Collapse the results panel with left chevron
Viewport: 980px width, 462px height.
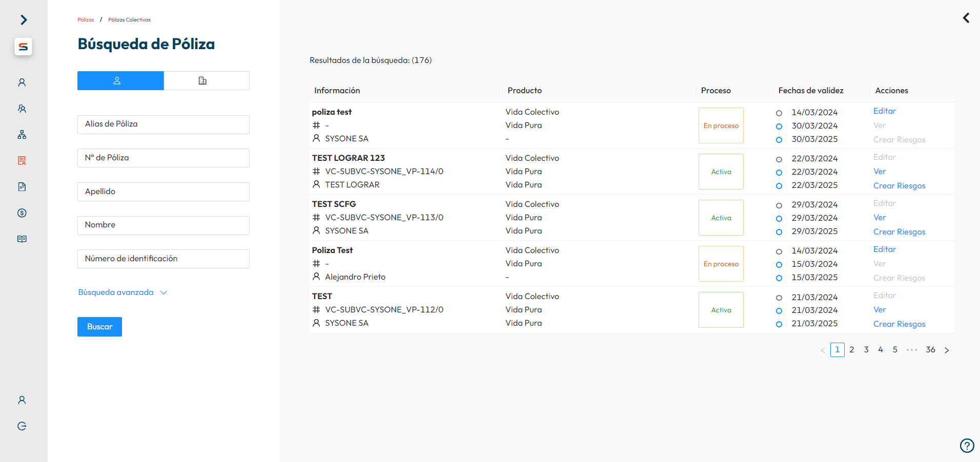coord(966,18)
